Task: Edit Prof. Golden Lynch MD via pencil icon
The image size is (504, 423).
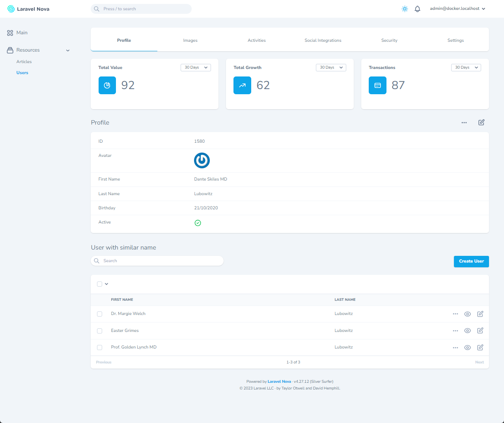Action: pos(480,347)
